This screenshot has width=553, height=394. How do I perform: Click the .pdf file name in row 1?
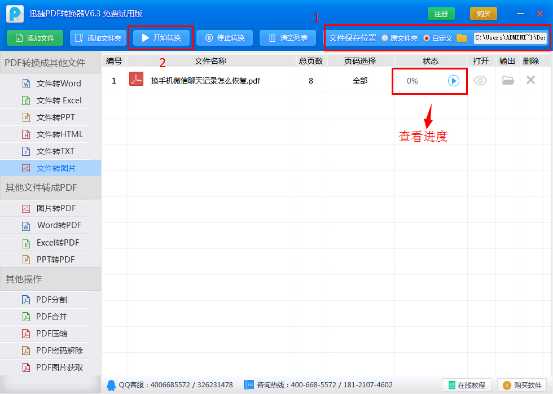click(206, 81)
